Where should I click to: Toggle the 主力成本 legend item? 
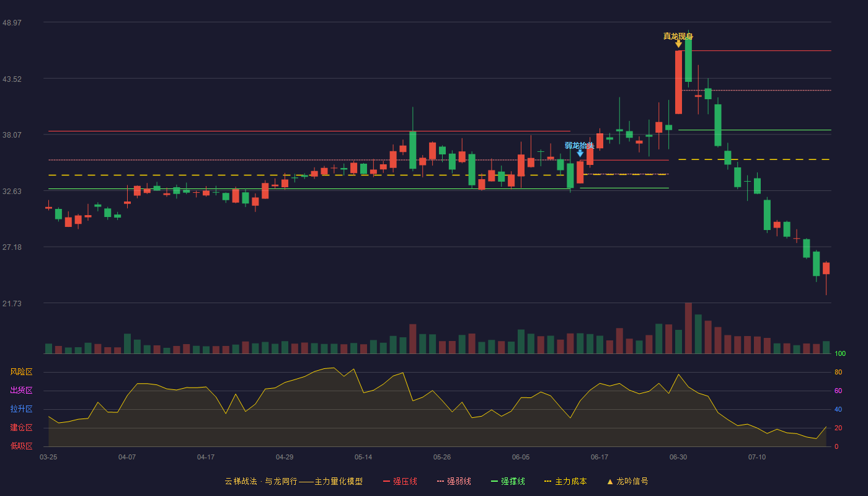point(565,481)
